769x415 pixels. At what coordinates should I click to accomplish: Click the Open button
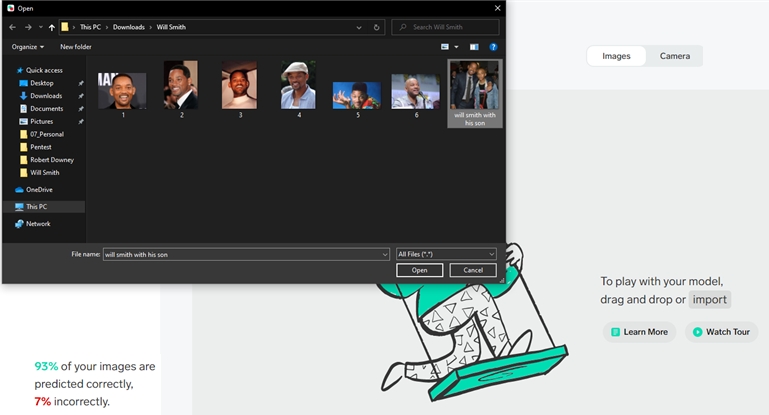pos(419,270)
